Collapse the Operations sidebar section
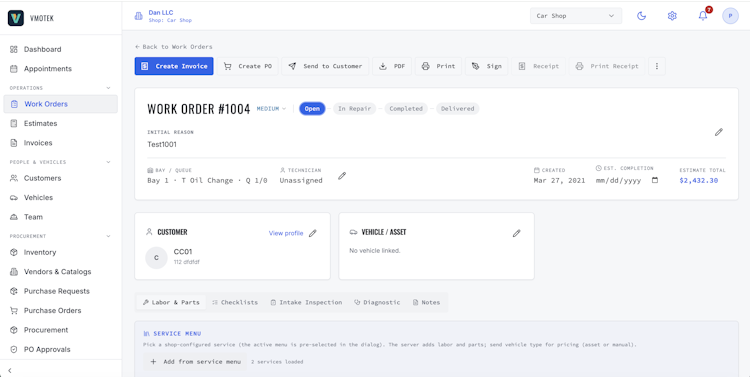The height and width of the screenshot is (377, 750). point(108,88)
